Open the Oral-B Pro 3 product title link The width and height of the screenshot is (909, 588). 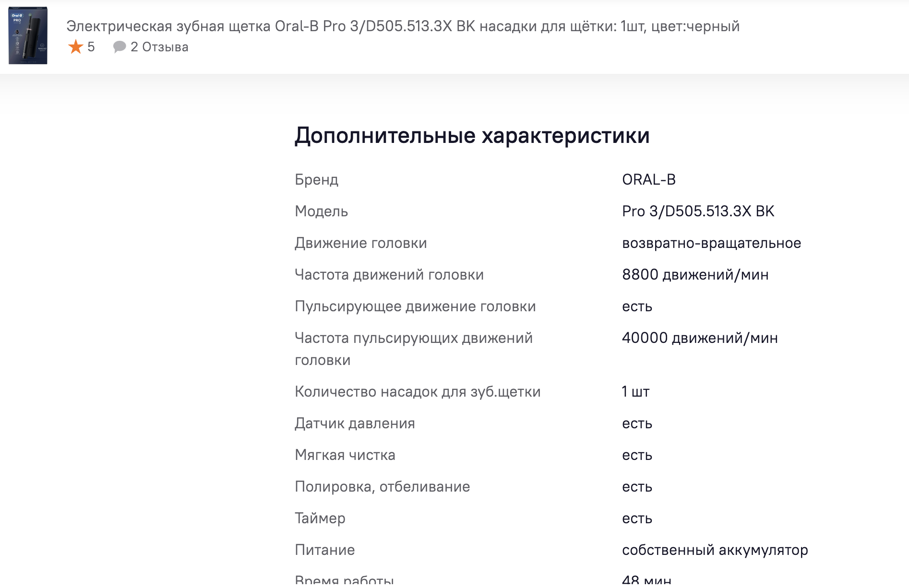click(403, 26)
